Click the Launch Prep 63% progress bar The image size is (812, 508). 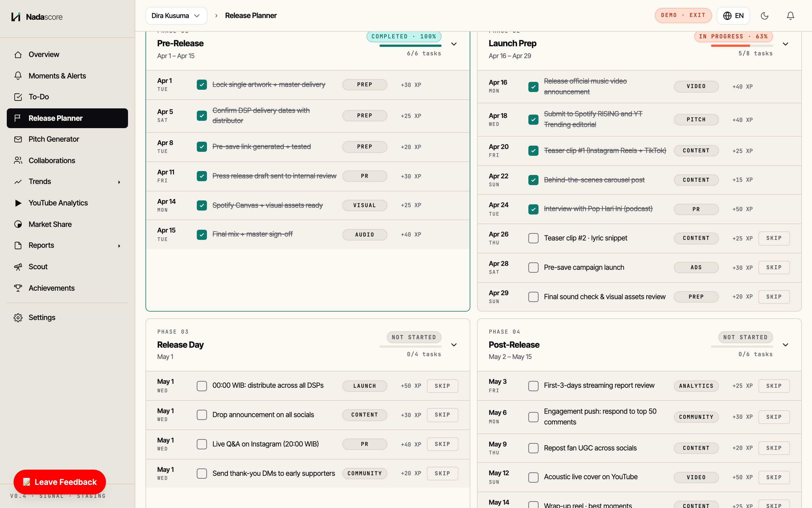742,46
